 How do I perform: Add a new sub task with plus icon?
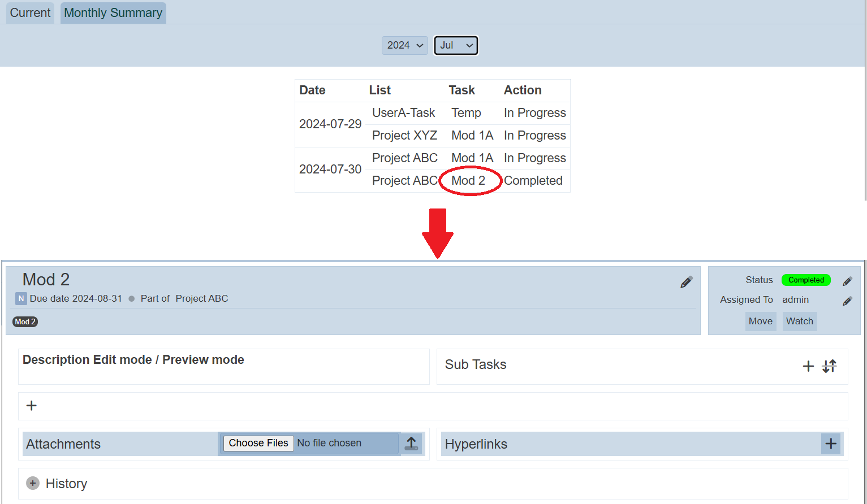(x=808, y=366)
